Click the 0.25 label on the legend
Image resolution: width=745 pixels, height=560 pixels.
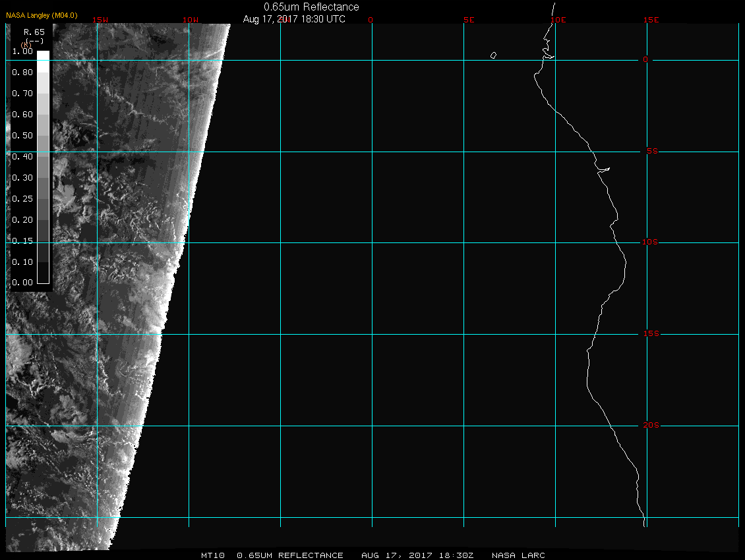(x=22, y=198)
